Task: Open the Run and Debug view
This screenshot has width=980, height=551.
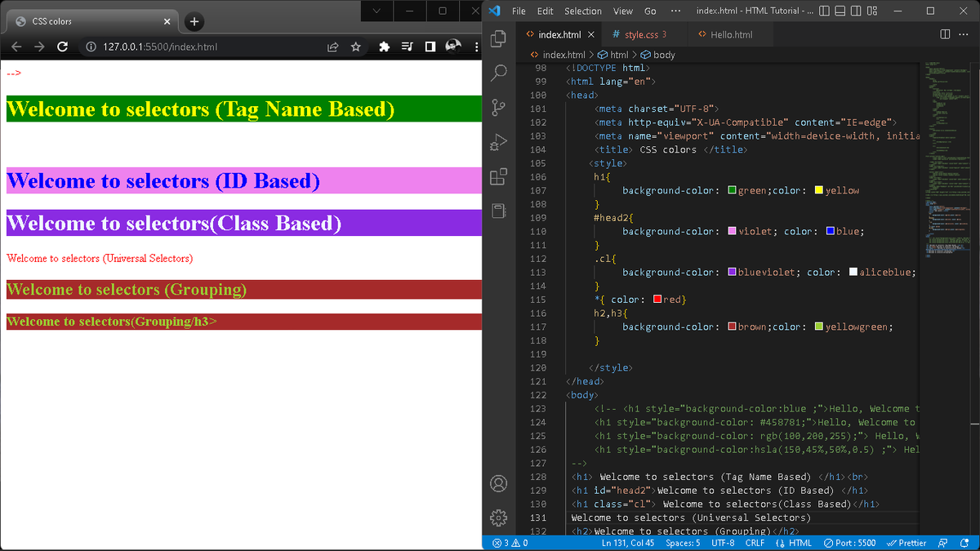Action: point(498,142)
